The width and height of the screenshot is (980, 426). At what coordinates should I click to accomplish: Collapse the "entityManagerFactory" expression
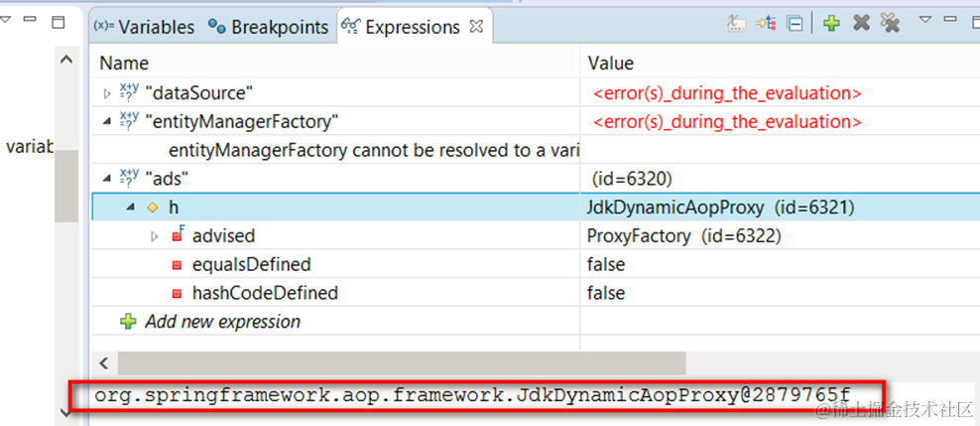(106, 121)
